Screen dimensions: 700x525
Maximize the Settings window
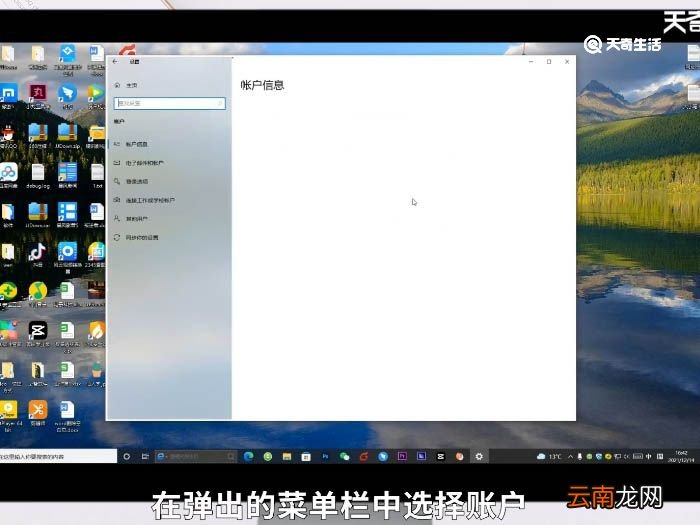(x=549, y=62)
